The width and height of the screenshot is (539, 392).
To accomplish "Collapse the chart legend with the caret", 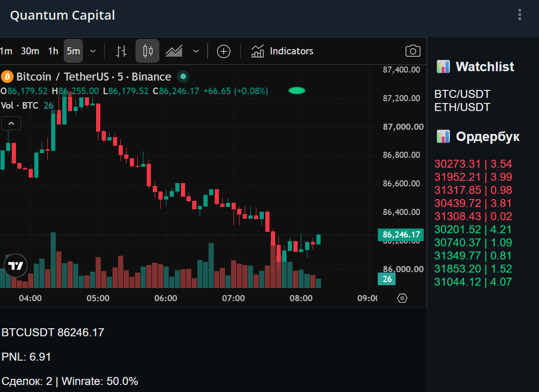I will 11,123.
